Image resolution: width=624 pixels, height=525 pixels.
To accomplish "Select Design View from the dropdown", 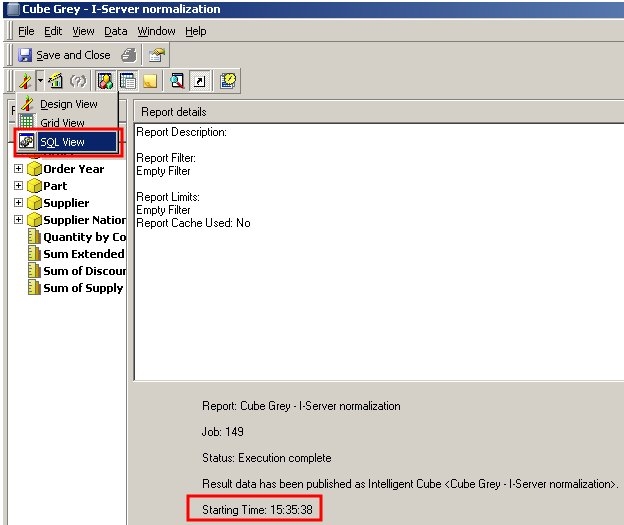I will tap(67, 104).
